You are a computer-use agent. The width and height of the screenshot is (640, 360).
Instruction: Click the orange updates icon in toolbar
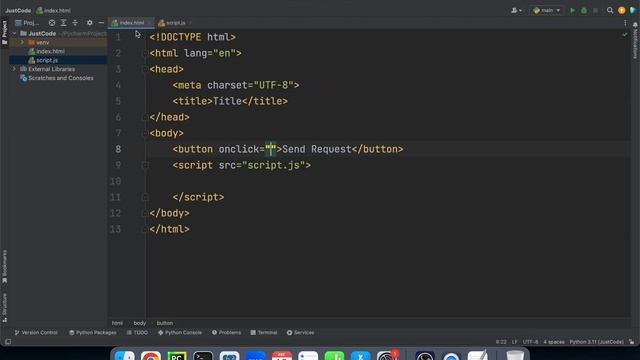pos(622,10)
